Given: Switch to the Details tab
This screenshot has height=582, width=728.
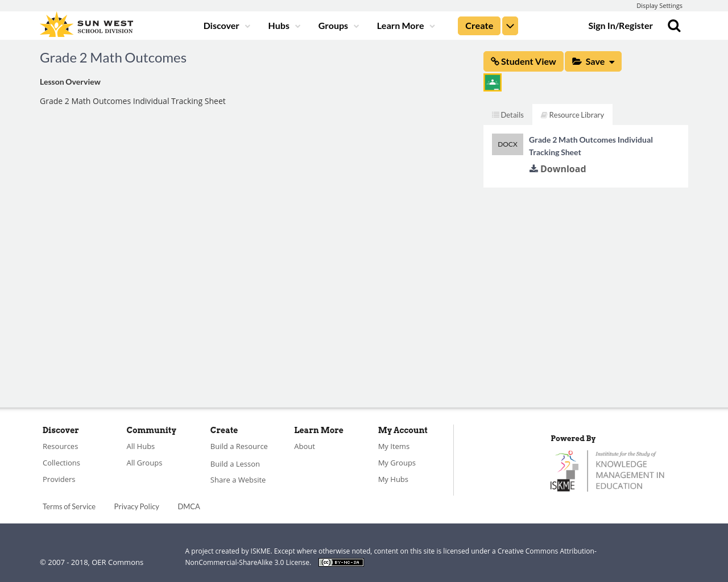Looking at the screenshot, I should pos(508,115).
